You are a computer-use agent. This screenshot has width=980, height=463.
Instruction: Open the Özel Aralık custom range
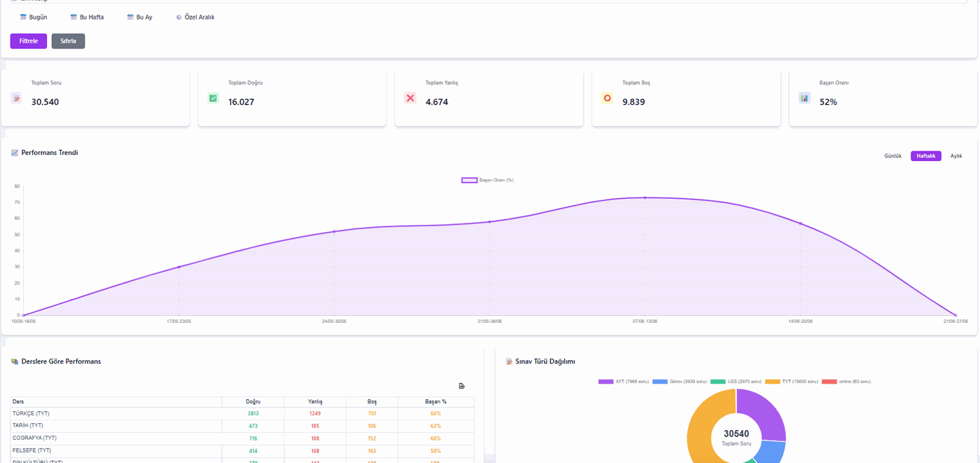click(x=195, y=17)
